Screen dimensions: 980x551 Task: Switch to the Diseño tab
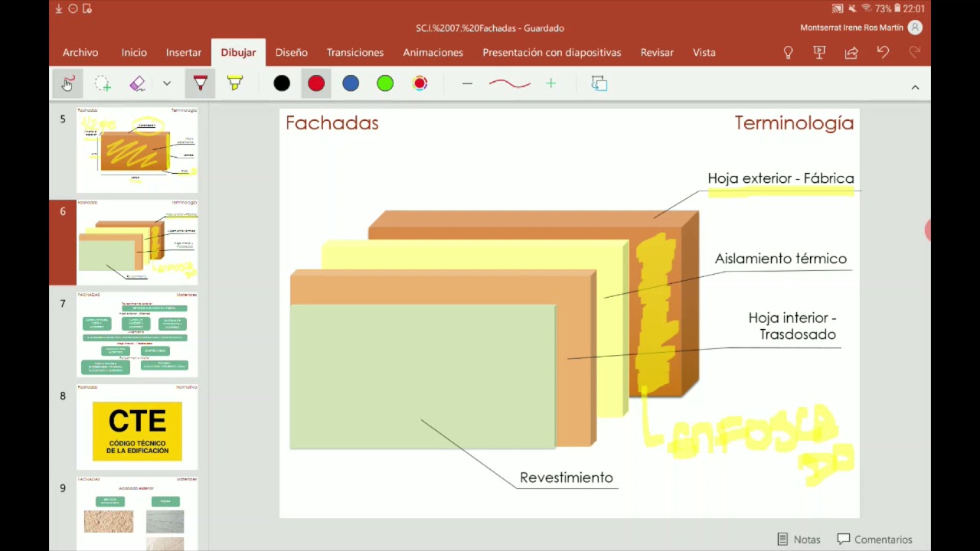(292, 52)
